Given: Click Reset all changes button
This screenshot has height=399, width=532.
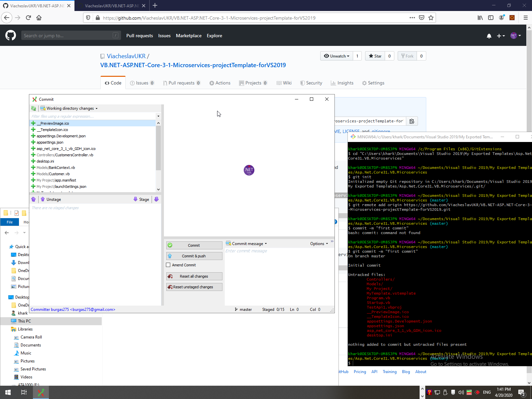Looking at the screenshot, I should [194, 276].
